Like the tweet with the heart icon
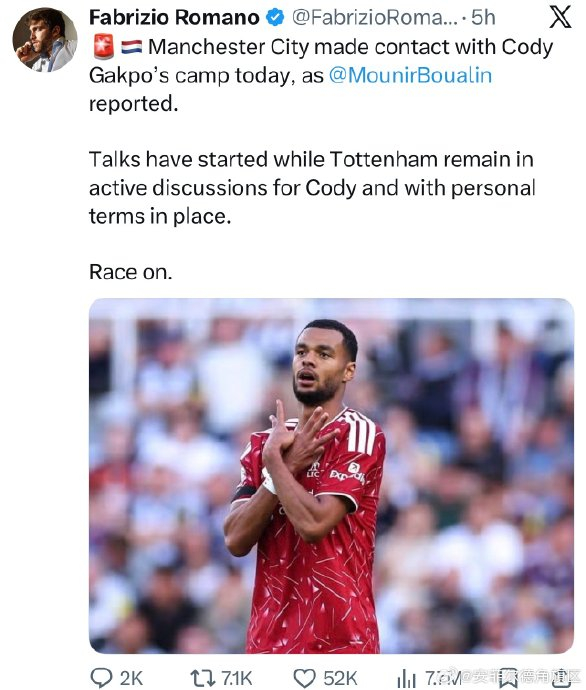Screen dimensions: 586x690 (x=304, y=678)
